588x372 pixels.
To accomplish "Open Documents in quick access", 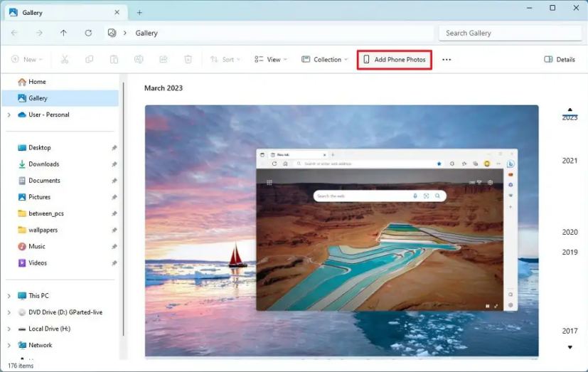I will pos(44,181).
